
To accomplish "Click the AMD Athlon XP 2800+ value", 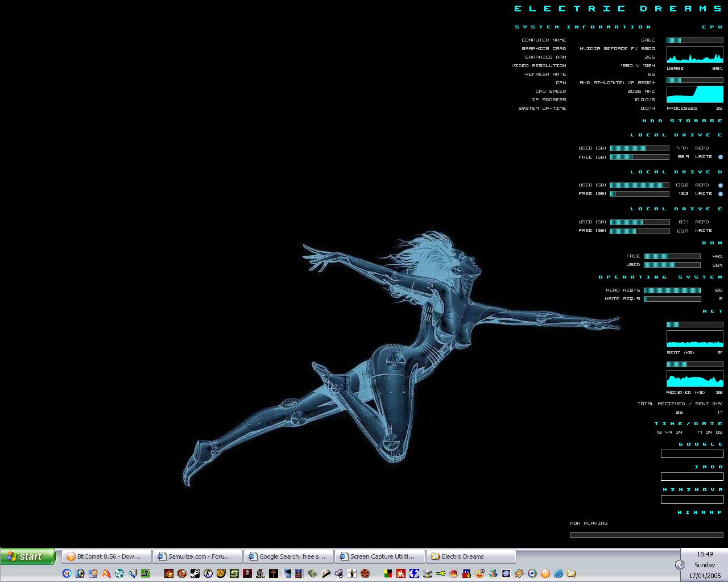I will point(617,83).
